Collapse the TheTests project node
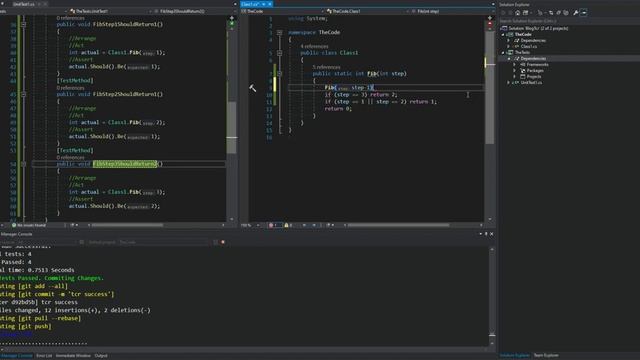Image resolution: width=640 pixels, height=360 pixels. point(503,52)
